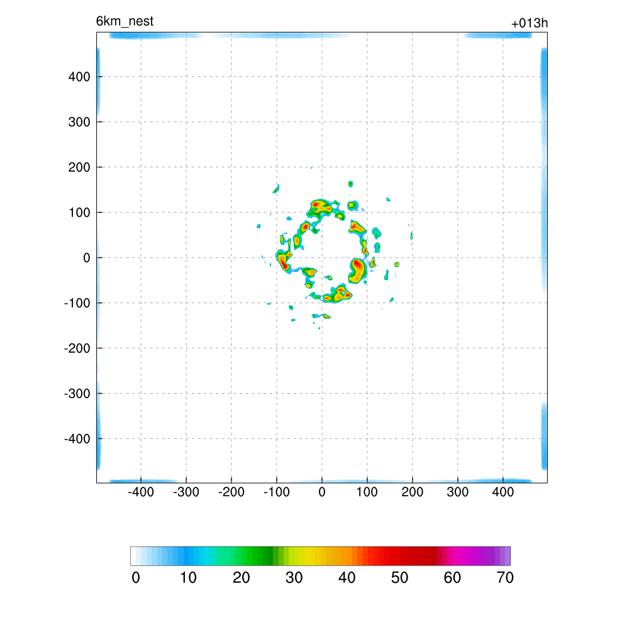The width and height of the screenshot is (644, 644).
Task: Pick the x-axis tick label 100
Action: click(367, 492)
